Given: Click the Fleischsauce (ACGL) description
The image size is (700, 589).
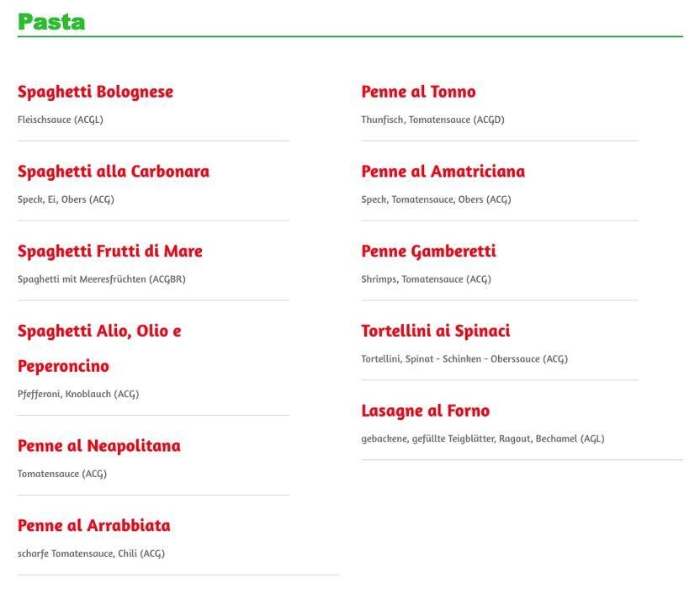Looking at the screenshot, I should coord(61,119).
